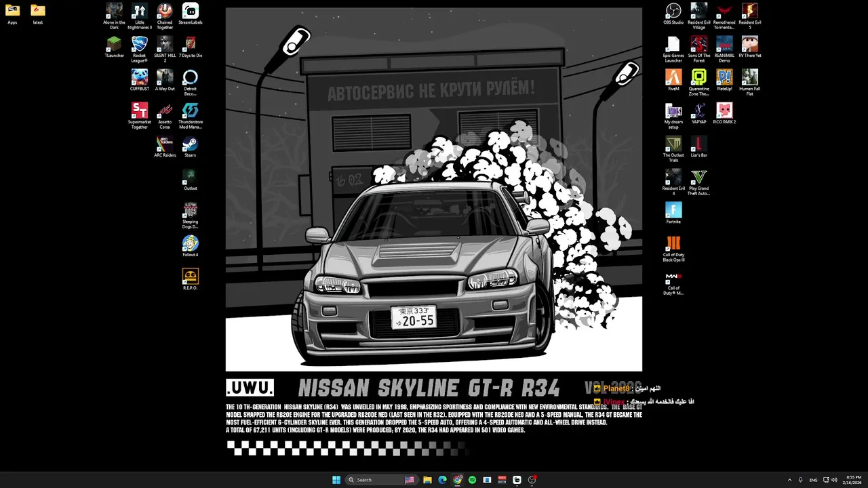Select the Sons Of The Forest icon
The width and height of the screenshot is (868, 488).
(x=699, y=49)
